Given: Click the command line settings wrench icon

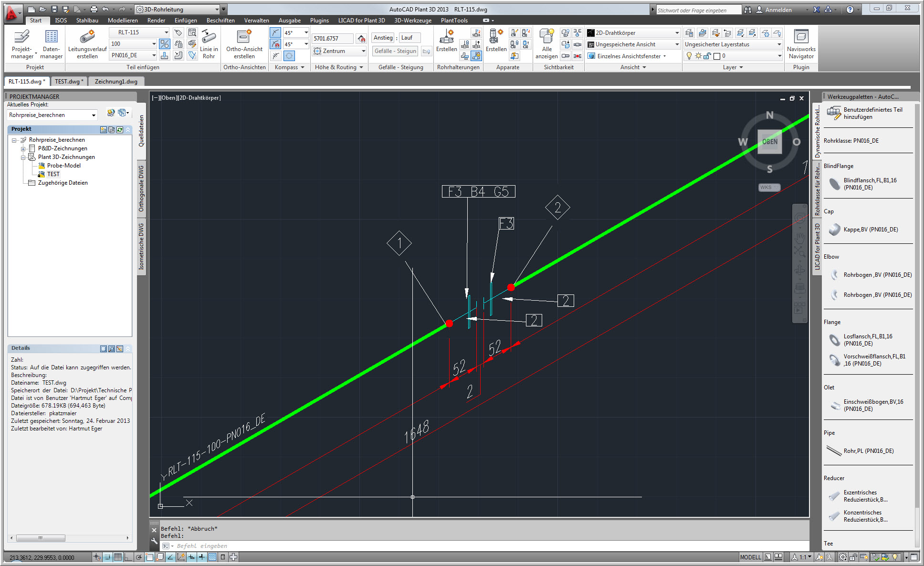Looking at the screenshot, I should (x=154, y=541).
